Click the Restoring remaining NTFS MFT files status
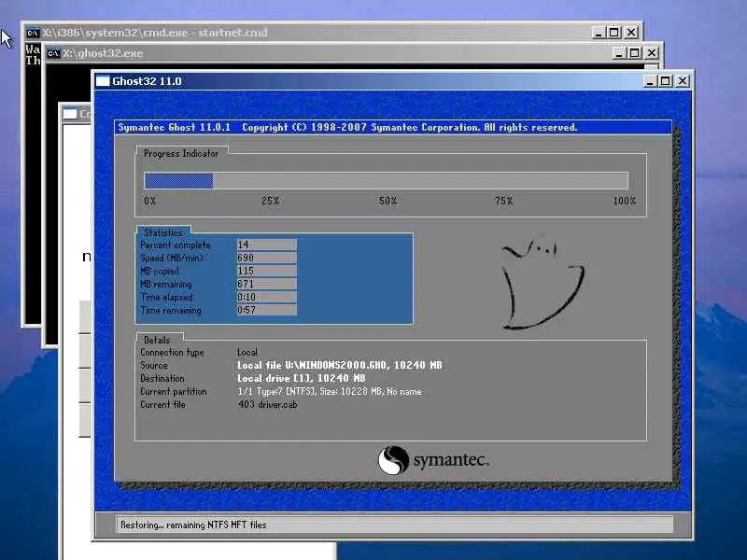 coord(193,525)
